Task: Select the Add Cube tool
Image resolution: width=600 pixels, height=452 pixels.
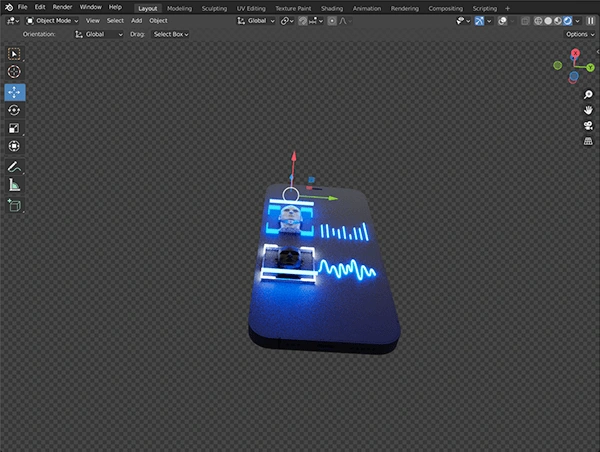Action: coord(15,206)
